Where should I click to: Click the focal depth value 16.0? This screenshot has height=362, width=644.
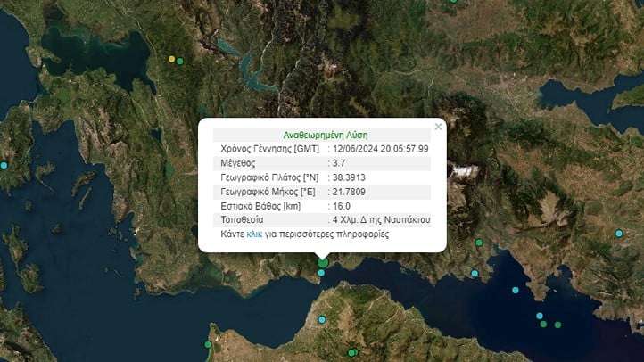(x=342, y=206)
